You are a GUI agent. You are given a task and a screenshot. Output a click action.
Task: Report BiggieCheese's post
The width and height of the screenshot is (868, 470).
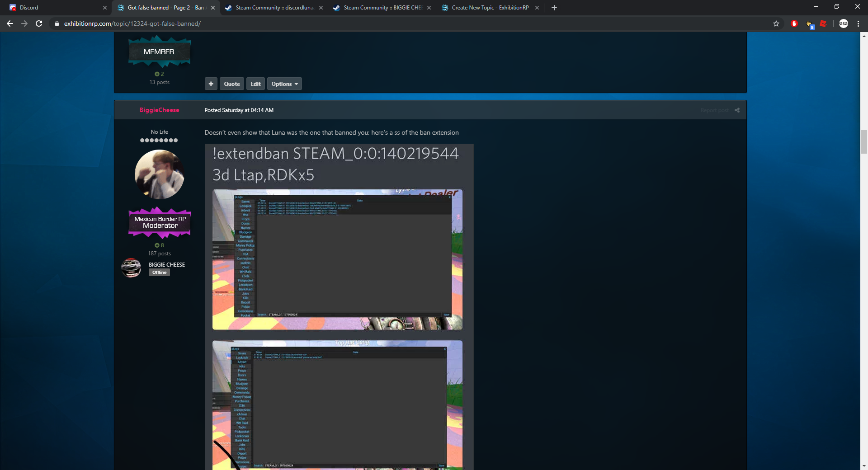(x=714, y=110)
